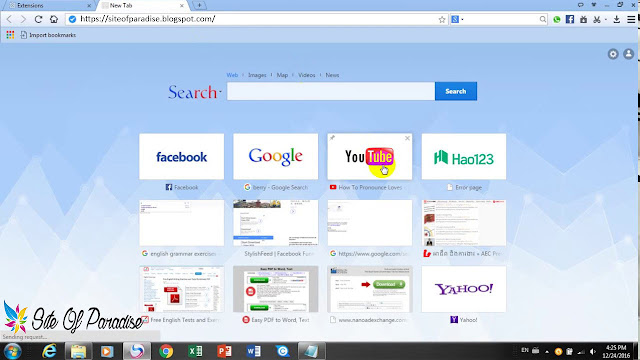The height and width of the screenshot is (360, 640).
Task: Go forward with the forward arrow
Action: pos(23,19)
